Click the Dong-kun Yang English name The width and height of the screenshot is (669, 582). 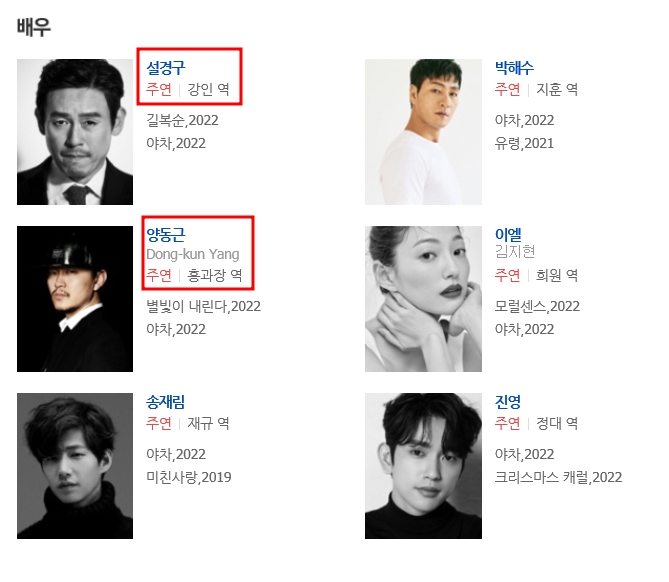pyautogui.click(x=193, y=254)
